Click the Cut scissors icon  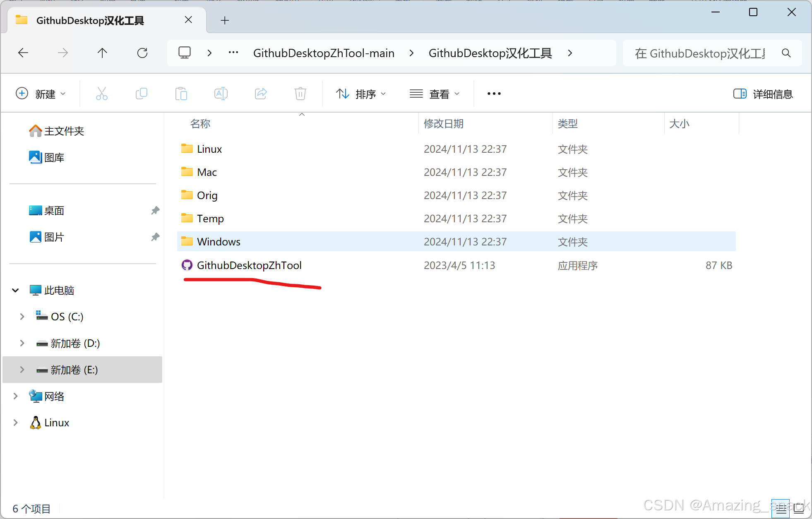[102, 94]
